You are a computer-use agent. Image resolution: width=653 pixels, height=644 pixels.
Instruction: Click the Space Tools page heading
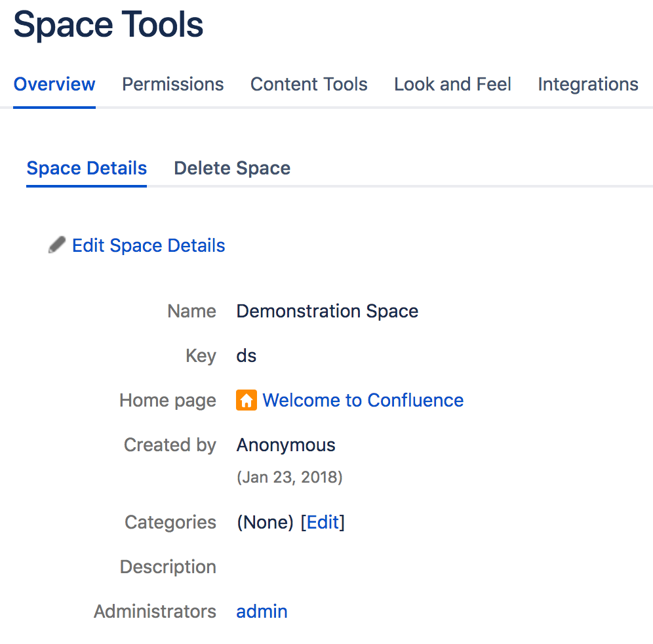108,25
